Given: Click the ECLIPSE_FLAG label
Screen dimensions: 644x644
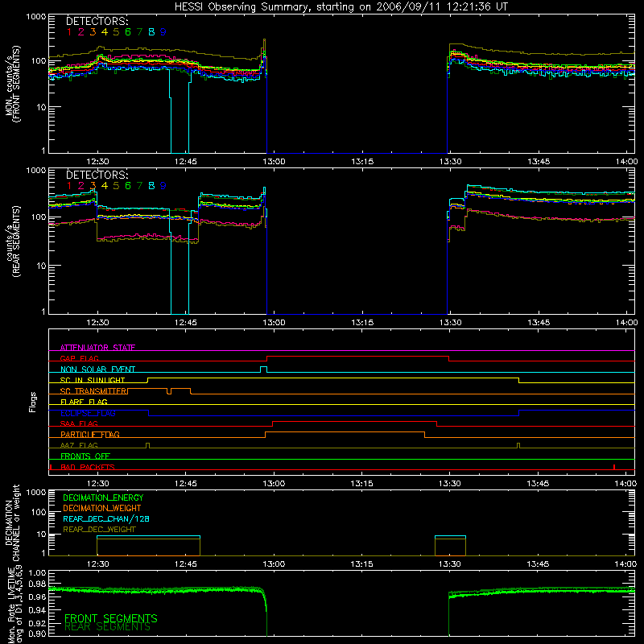Looking at the screenshot, I should [x=88, y=413].
